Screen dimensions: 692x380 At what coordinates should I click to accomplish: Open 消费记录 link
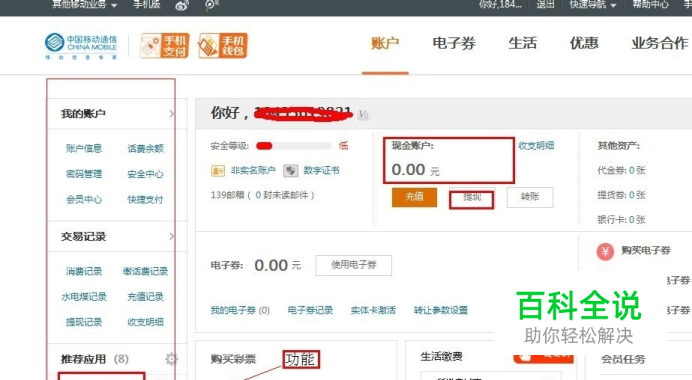click(x=84, y=271)
